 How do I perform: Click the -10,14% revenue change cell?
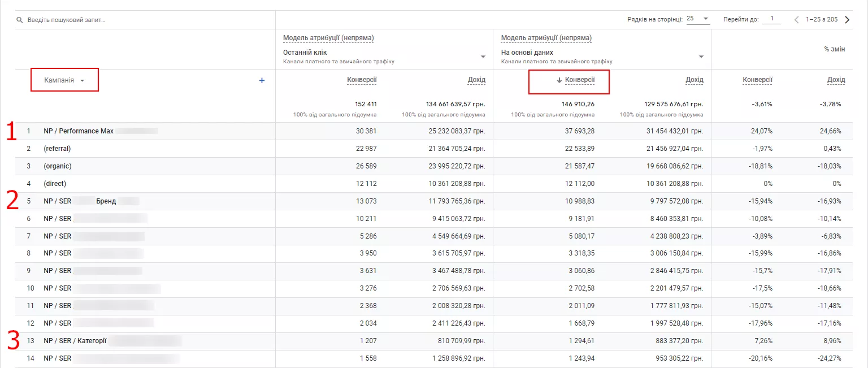tap(829, 218)
